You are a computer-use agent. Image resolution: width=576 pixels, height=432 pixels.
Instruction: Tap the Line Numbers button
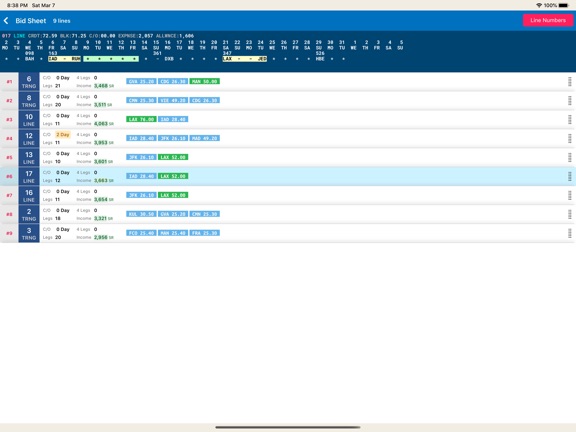[548, 20]
